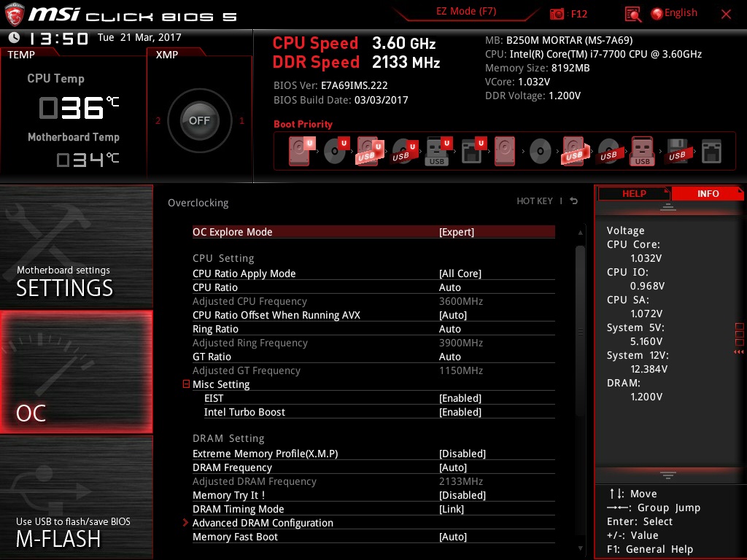Toggle the XMP OFF knob
The width and height of the screenshot is (747, 560).
199,120
